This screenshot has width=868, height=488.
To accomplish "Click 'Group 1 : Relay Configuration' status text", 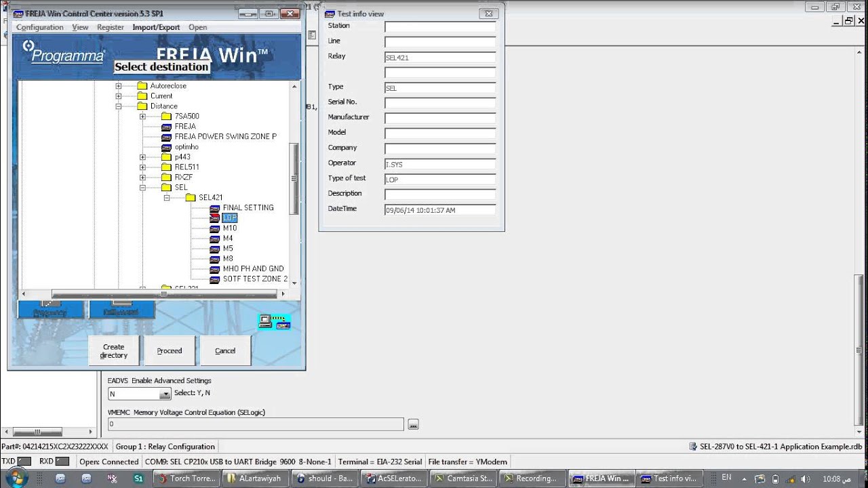I will pyautogui.click(x=165, y=447).
